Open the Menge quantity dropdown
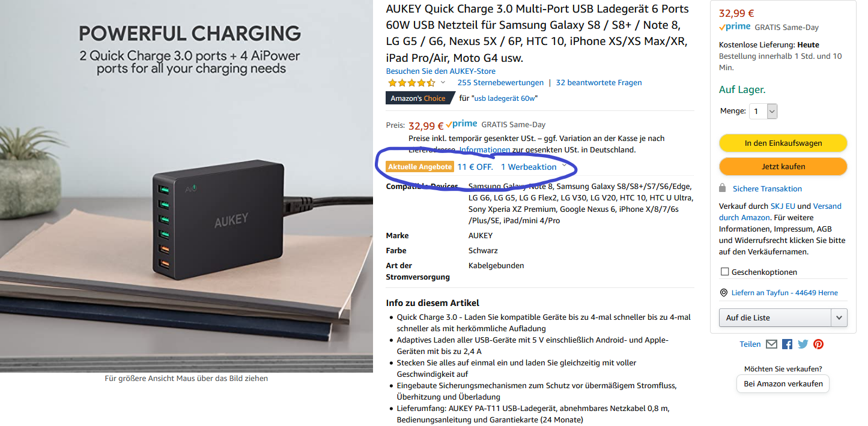This screenshot has width=868, height=426. (x=763, y=111)
